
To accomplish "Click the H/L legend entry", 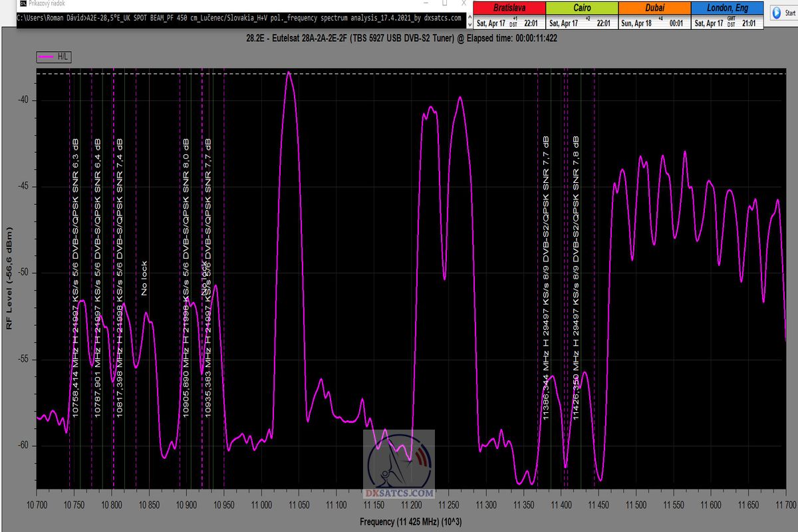I will 54,58.
